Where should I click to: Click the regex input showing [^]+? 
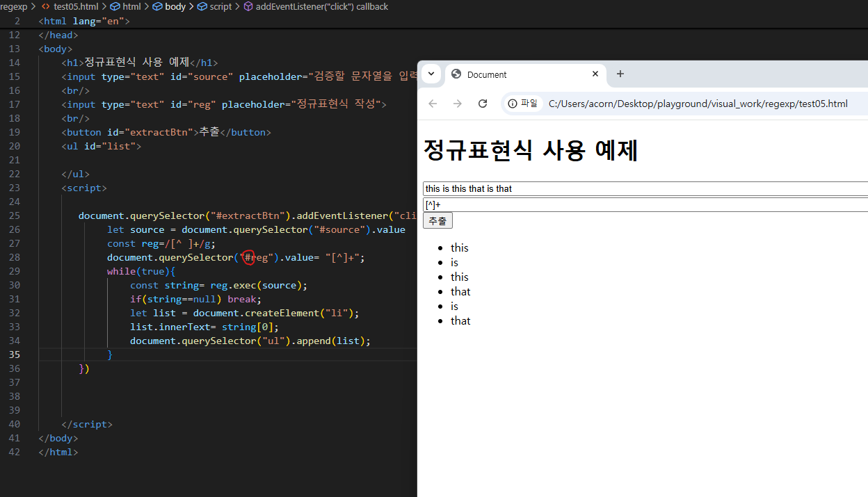645,204
